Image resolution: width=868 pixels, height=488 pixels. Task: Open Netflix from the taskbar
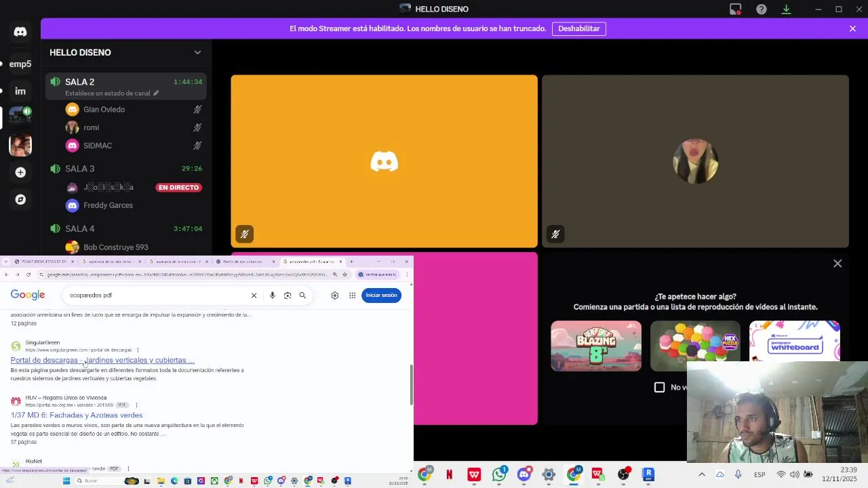coord(449,474)
